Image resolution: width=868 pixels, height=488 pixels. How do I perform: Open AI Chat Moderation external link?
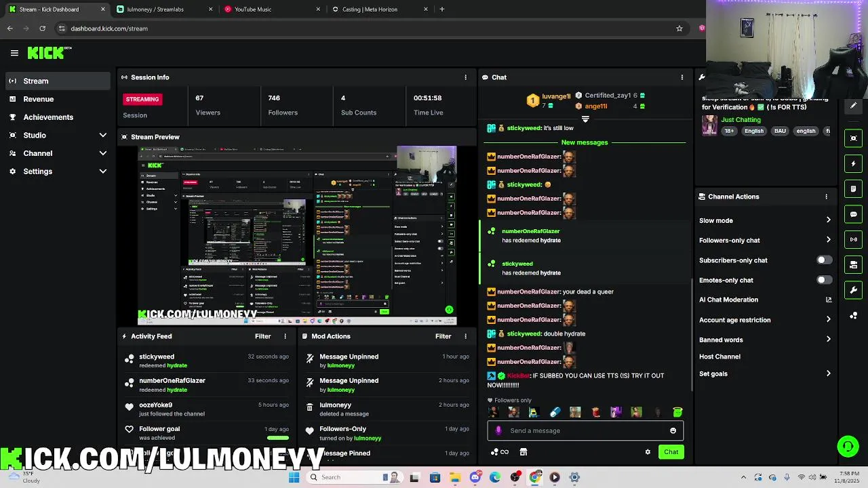(x=828, y=300)
